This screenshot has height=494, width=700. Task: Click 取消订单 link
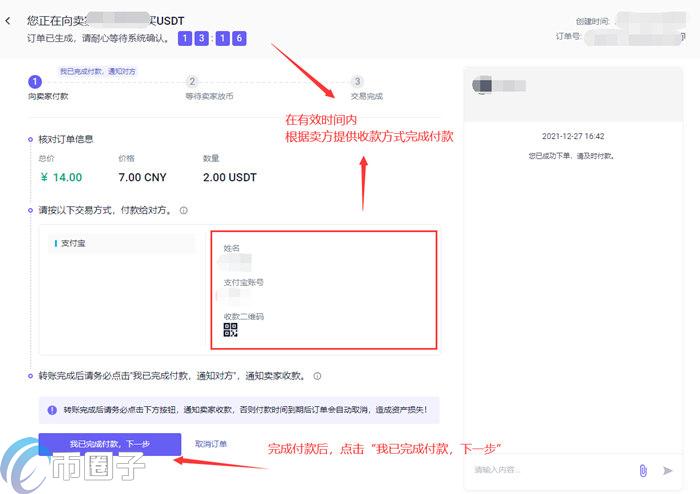click(211, 444)
